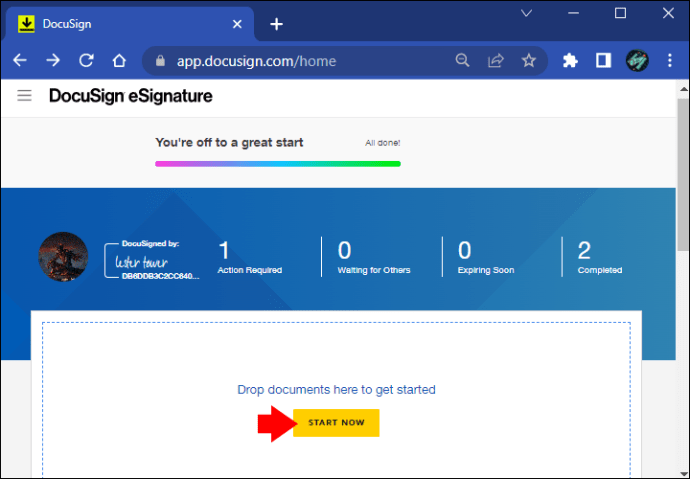690x479 pixels.
Task: Click the browser back arrow
Action: [20, 60]
